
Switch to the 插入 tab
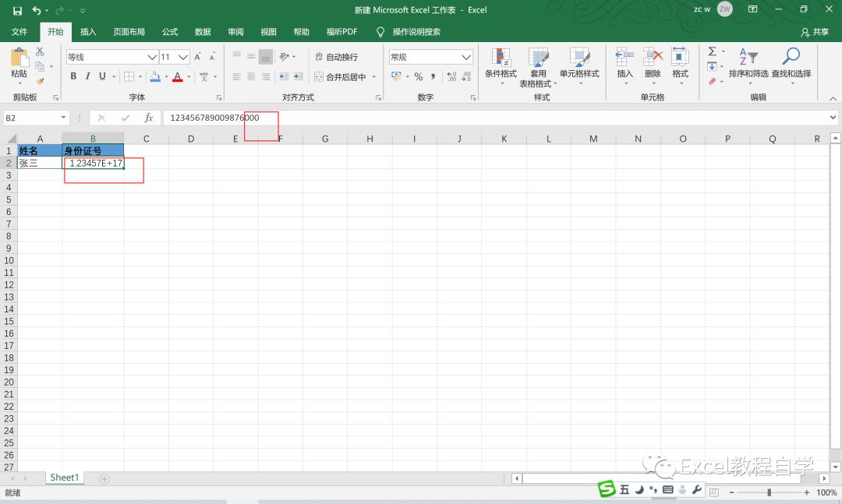pyautogui.click(x=88, y=32)
